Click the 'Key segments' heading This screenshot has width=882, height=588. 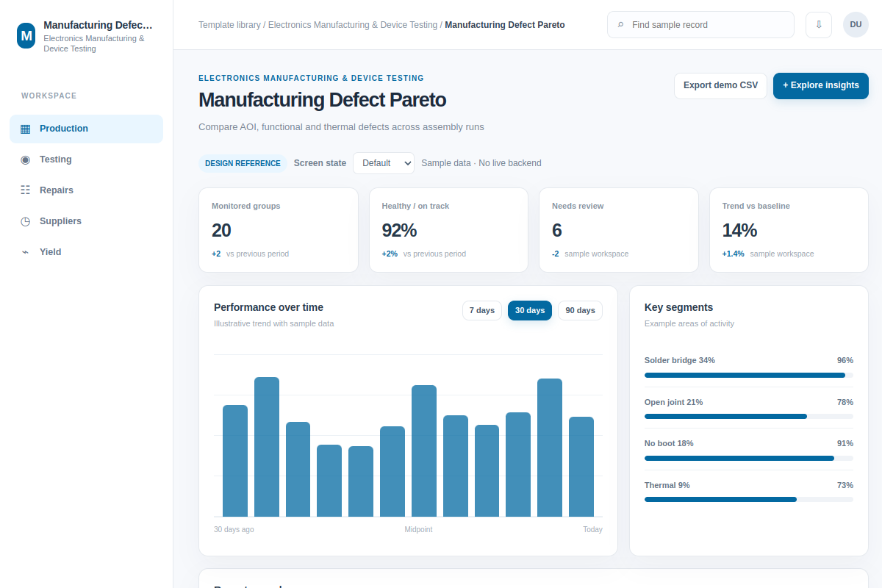point(679,307)
